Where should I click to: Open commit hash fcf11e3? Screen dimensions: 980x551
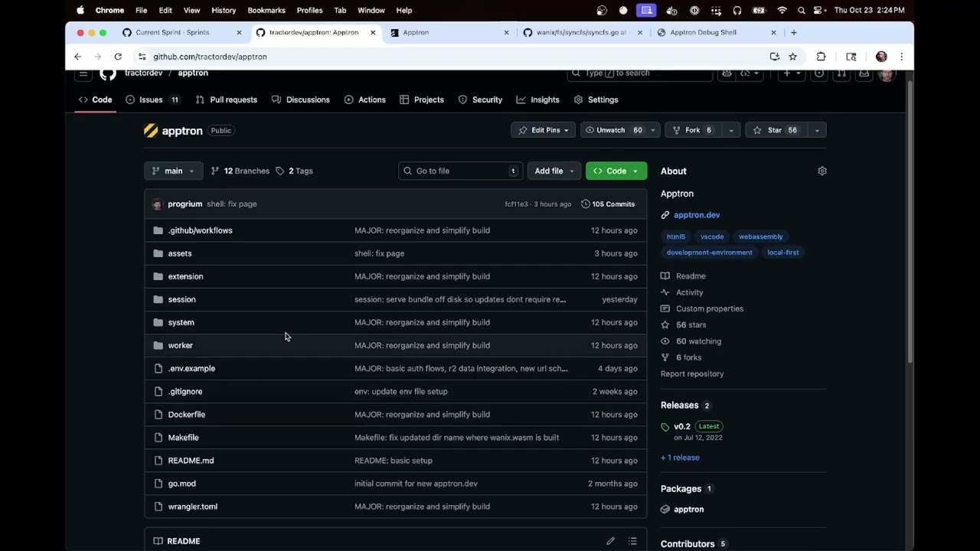pos(516,204)
